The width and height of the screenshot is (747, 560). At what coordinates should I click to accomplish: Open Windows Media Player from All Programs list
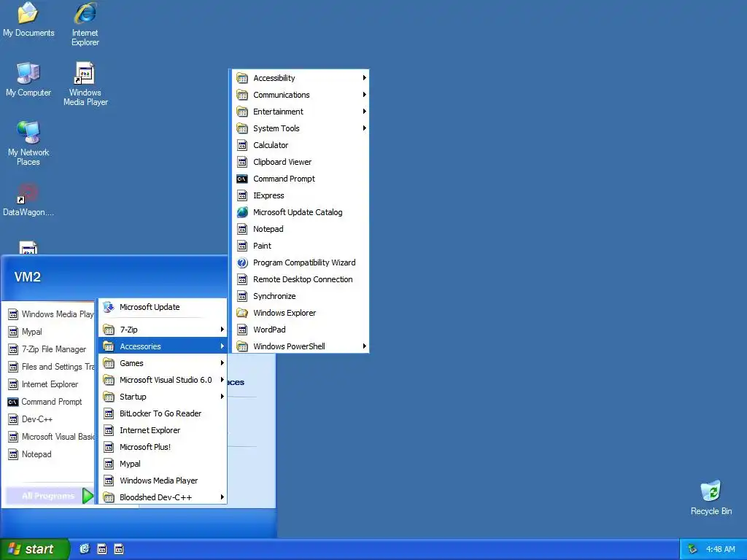pyautogui.click(x=163, y=481)
